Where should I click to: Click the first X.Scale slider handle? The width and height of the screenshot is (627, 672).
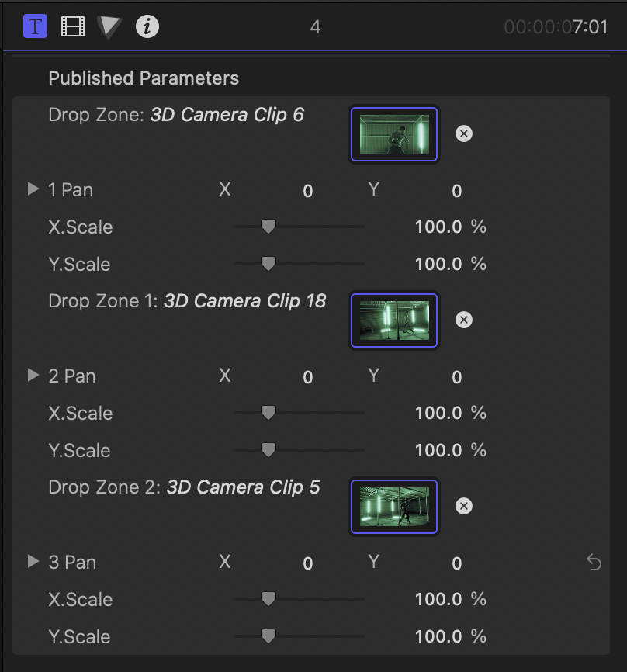point(268,227)
